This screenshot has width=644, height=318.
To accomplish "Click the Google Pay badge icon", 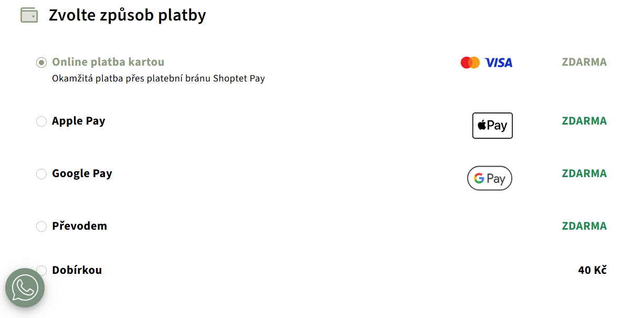I will coord(489,178).
